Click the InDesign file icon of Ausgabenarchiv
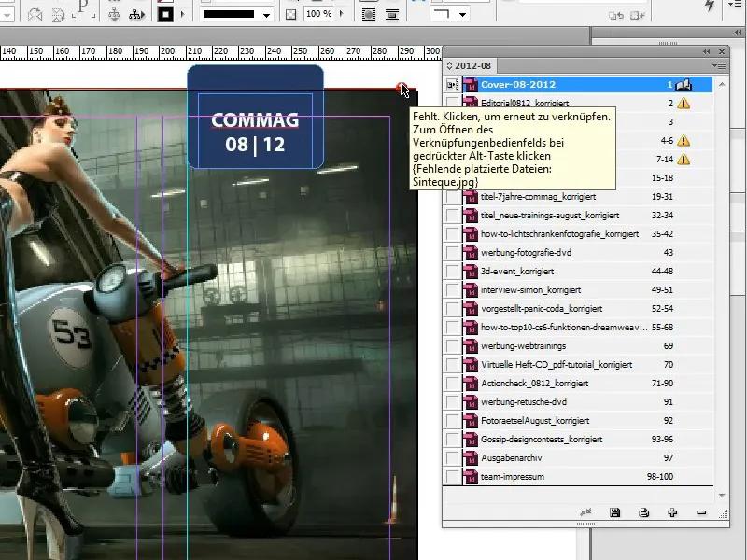747x560 pixels. (471, 458)
